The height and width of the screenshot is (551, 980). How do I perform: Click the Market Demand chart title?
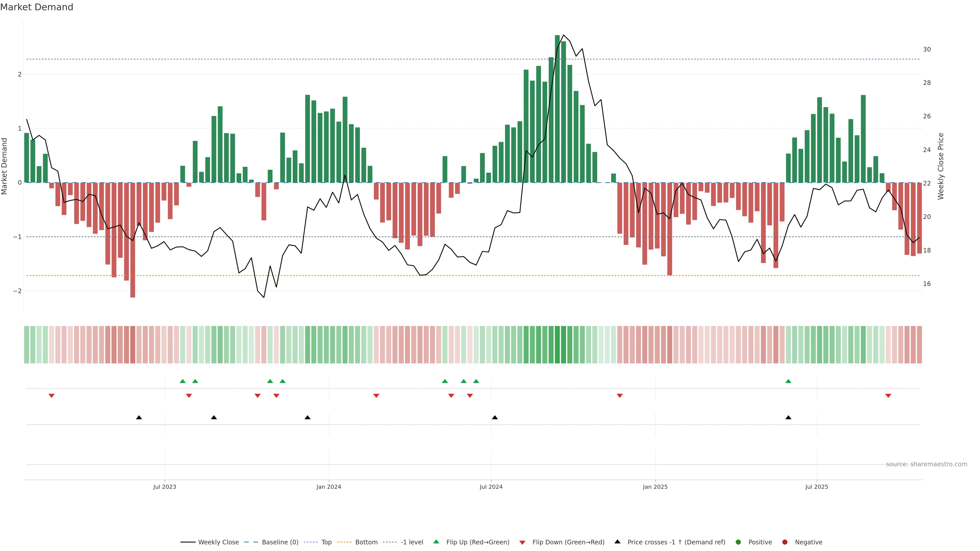click(x=36, y=7)
